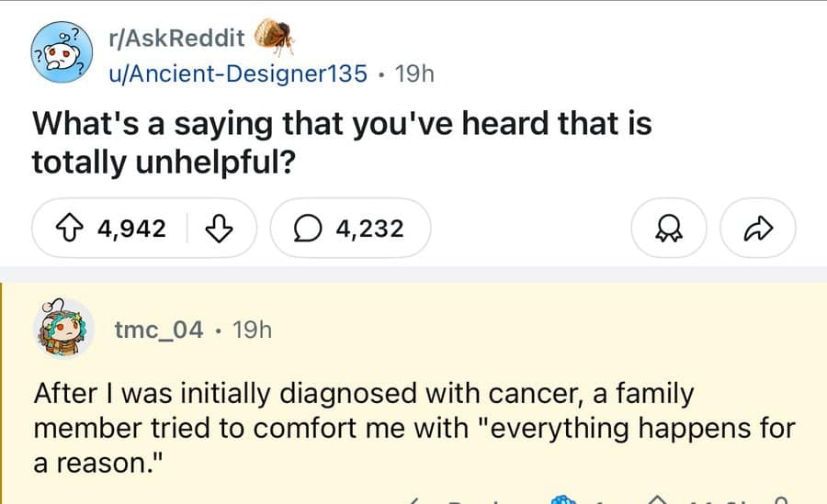Click the post's 19h timestamp

pyautogui.click(x=413, y=74)
